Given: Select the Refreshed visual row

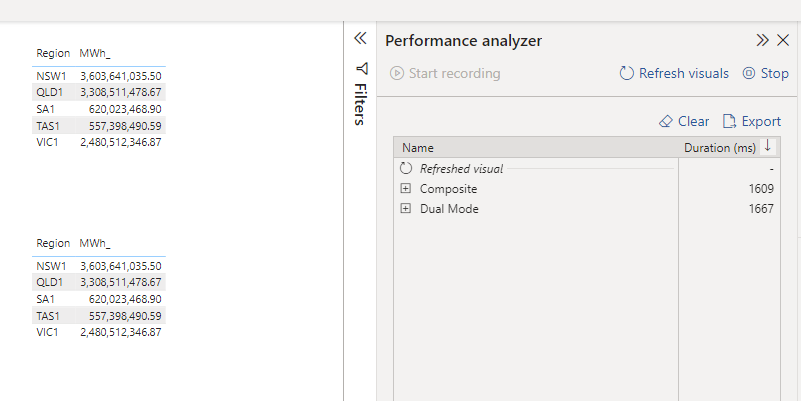Looking at the screenshot, I should click(x=461, y=169).
